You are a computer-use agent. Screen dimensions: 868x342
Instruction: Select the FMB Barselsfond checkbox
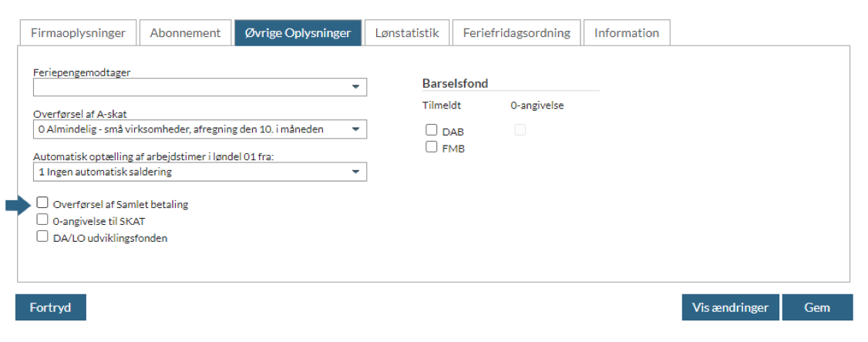[x=432, y=146]
